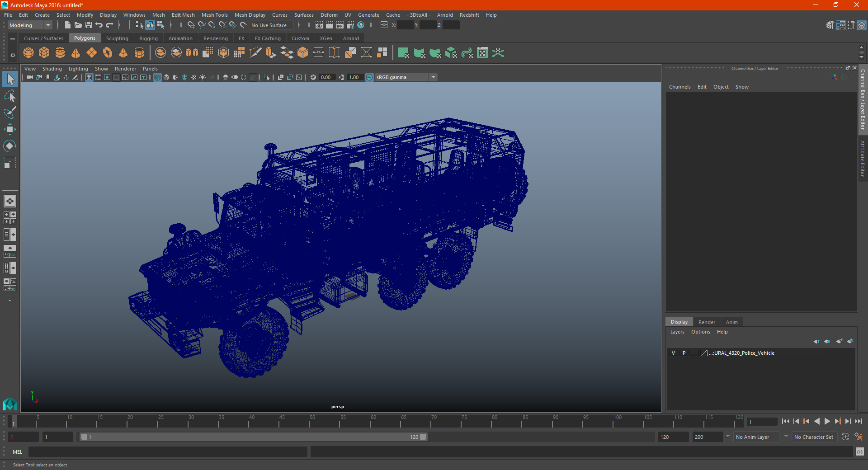The height and width of the screenshot is (470, 868).
Task: Toggle smooth shade all in viewport toolbar
Action: 166,77
